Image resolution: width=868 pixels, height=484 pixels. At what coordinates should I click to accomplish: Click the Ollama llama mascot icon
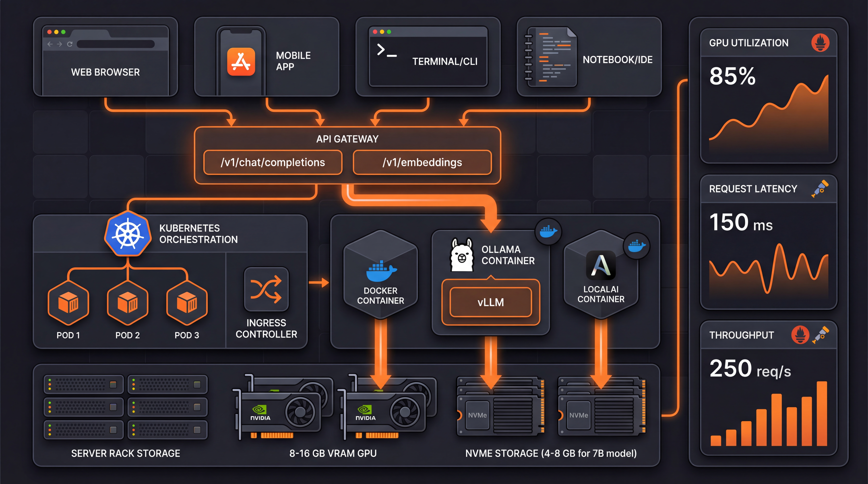[x=462, y=254]
